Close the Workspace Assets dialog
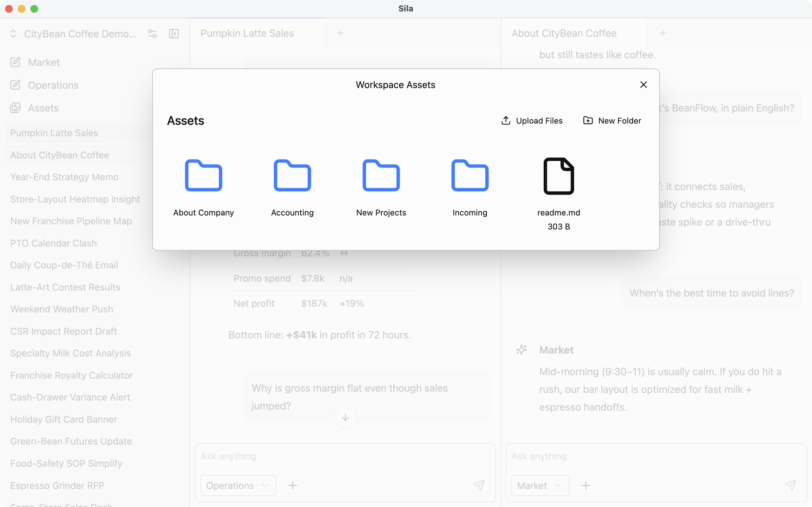Viewport: 812px width, 507px height. (643, 85)
